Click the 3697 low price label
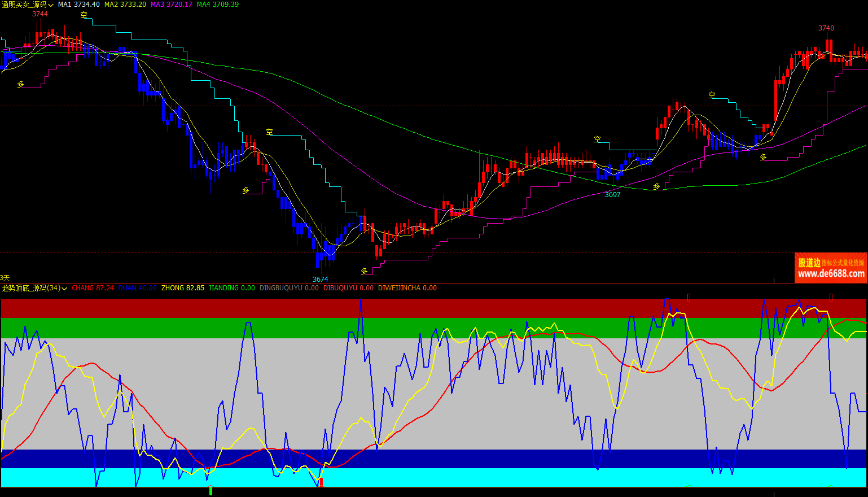The height and width of the screenshot is (497, 868). click(612, 195)
